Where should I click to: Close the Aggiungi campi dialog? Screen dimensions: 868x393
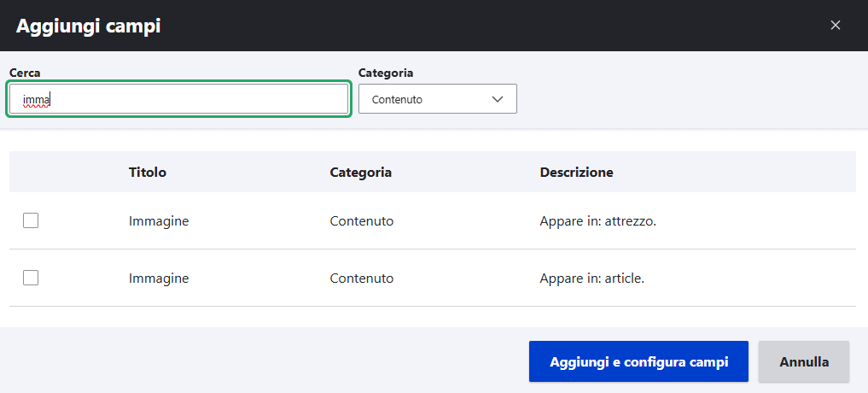[x=836, y=26]
